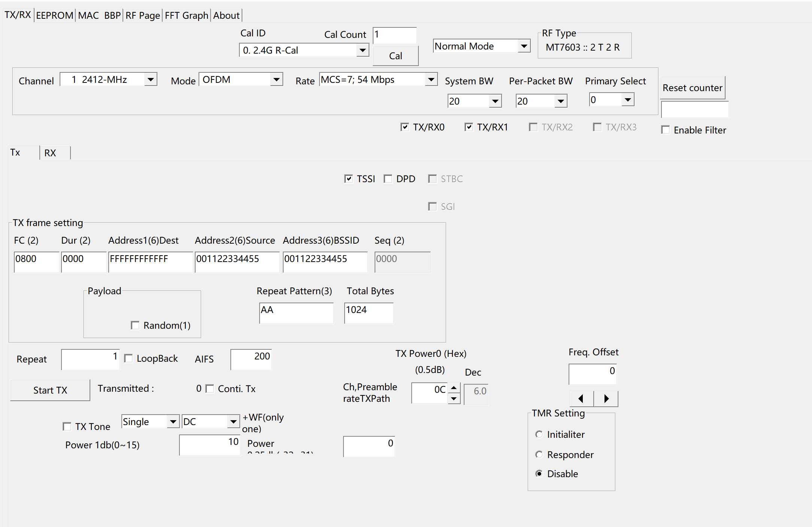The height and width of the screenshot is (527, 812).
Task: Increase frequency offset with right arrow
Action: (x=606, y=398)
